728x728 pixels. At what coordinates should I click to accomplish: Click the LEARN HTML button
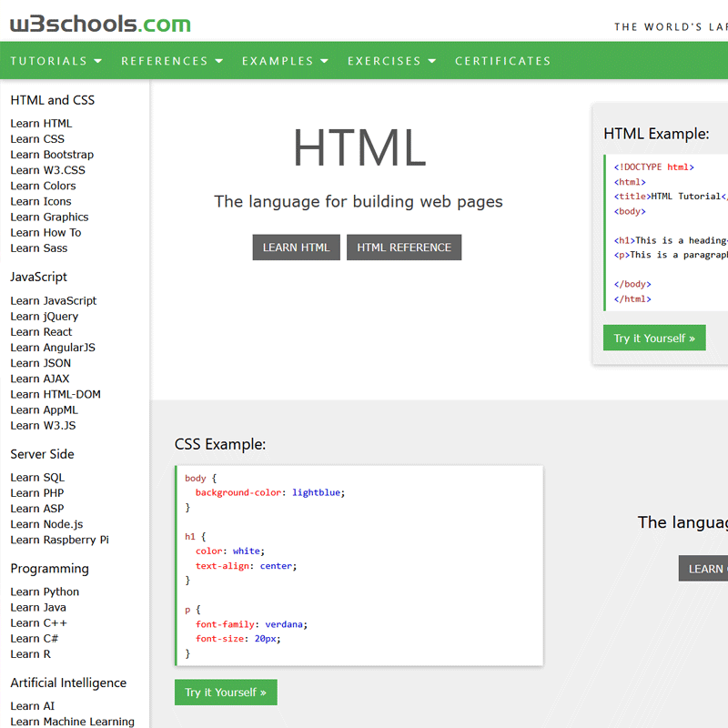click(x=296, y=247)
